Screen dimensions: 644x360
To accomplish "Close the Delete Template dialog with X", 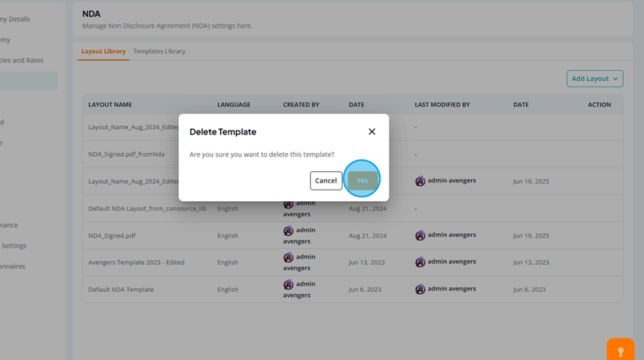I will pos(371,132).
